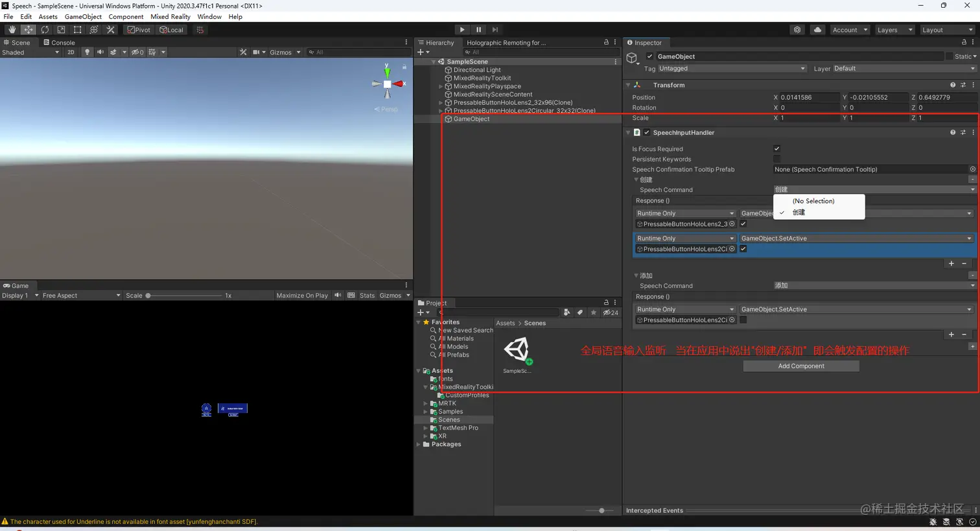The height and width of the screenshot is (531, 980).
Task: Select the Rotate tool
Action: pyautogui.click(x=45, y=30)
